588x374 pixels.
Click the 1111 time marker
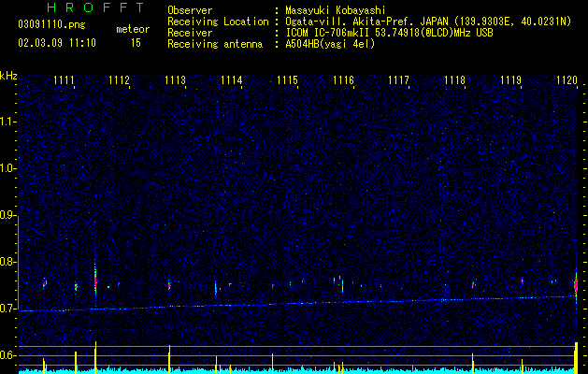(64, 80)
